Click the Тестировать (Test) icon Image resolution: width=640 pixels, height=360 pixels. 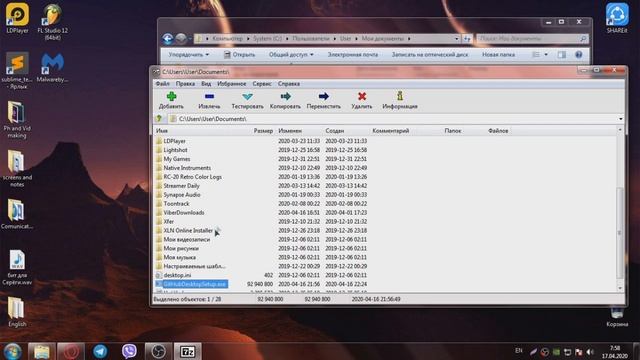247,97
